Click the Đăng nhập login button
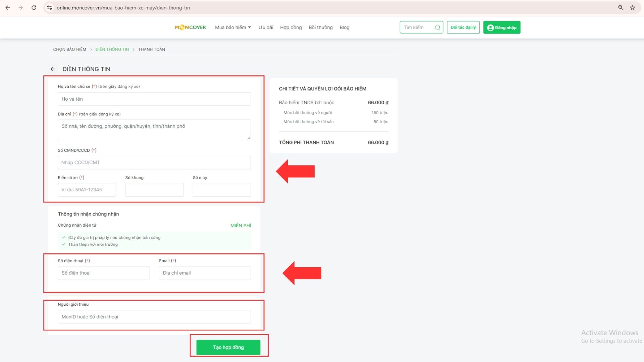The height and width of the screenshot is (362, 644). (x=502, y=27)
